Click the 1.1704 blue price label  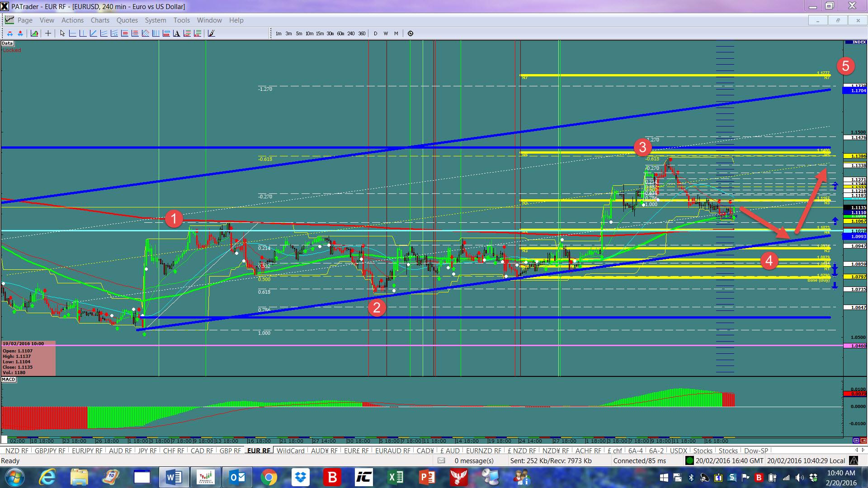[855, 91]
